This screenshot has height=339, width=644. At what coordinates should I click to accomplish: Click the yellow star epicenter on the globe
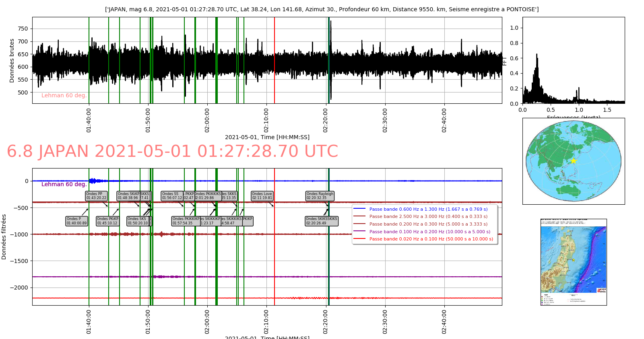573,161
